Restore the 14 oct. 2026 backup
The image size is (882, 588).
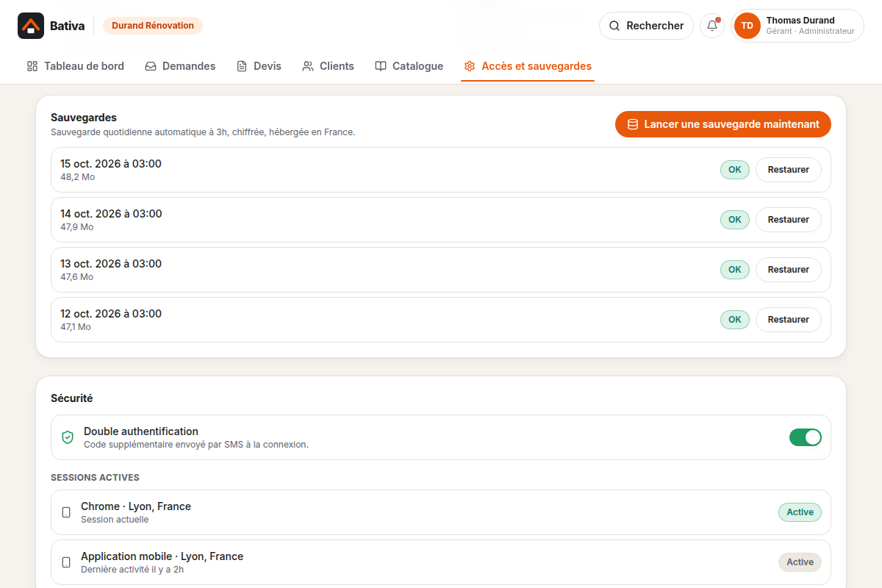[x=789, y=220]
